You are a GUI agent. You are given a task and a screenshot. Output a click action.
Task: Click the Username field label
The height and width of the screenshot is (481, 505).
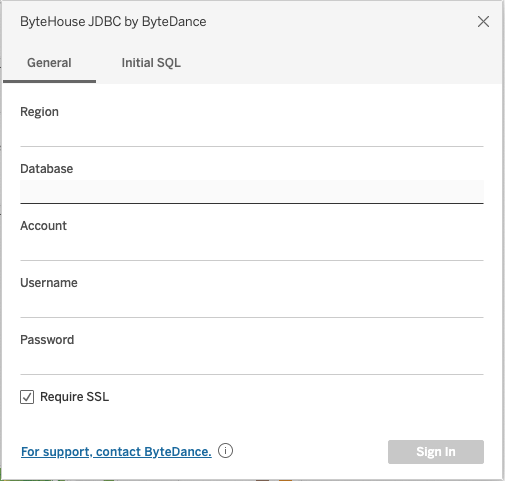coord(49,283)
